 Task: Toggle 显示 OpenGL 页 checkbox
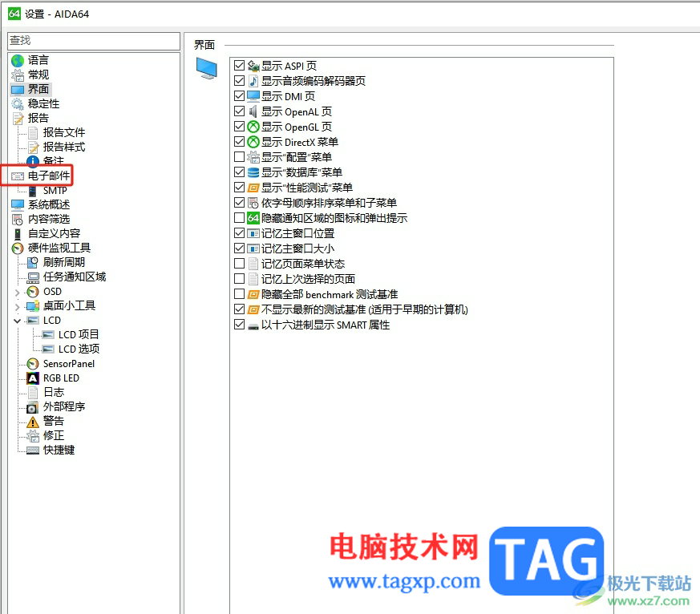click(239, 127)
